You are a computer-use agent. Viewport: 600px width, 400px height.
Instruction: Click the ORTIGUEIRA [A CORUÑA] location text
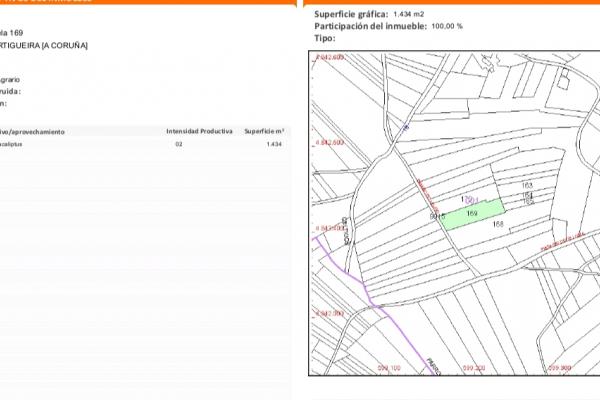(x=44, y=46)
